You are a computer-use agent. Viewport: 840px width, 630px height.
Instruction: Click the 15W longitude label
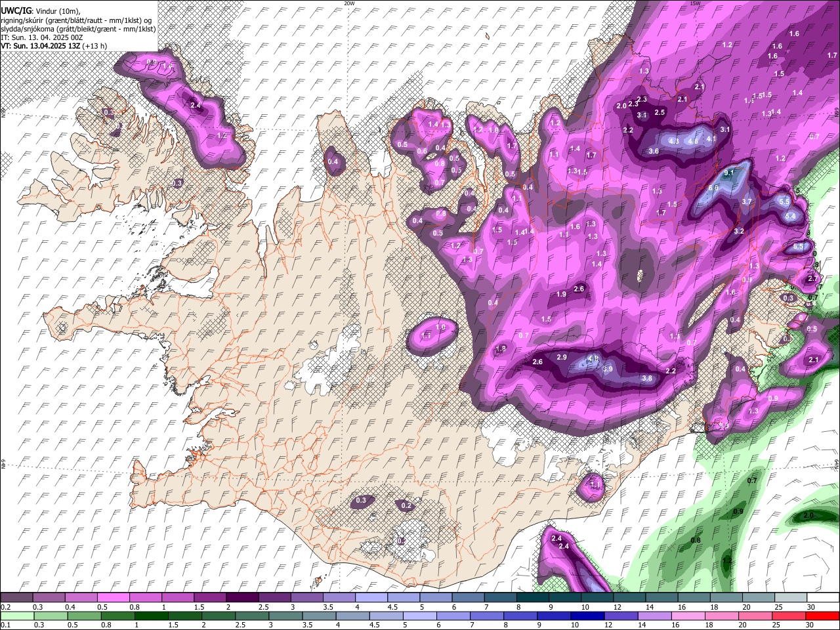(695, 3)
